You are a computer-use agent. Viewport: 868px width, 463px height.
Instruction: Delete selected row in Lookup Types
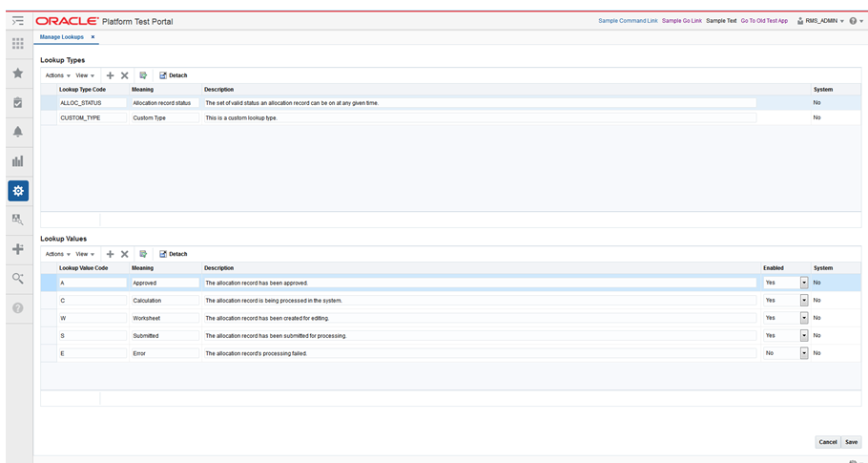pos(125,75)
